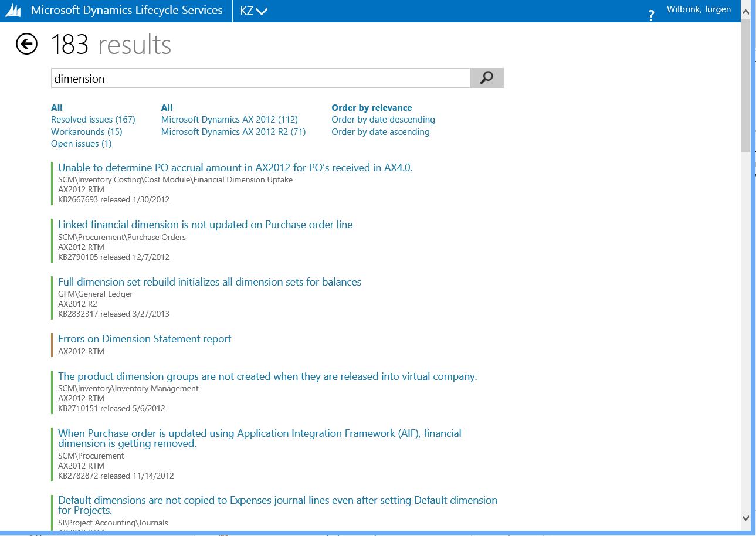Select Order by date descending

(384, 120)
